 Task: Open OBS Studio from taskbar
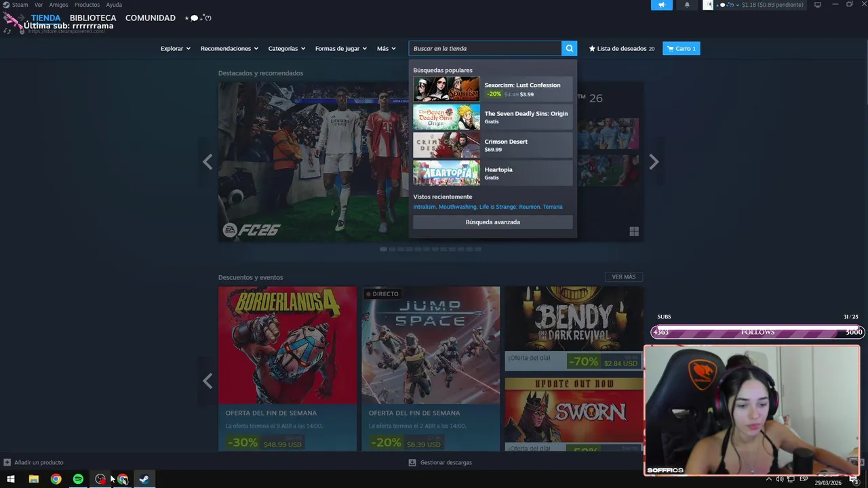point(100,479)
